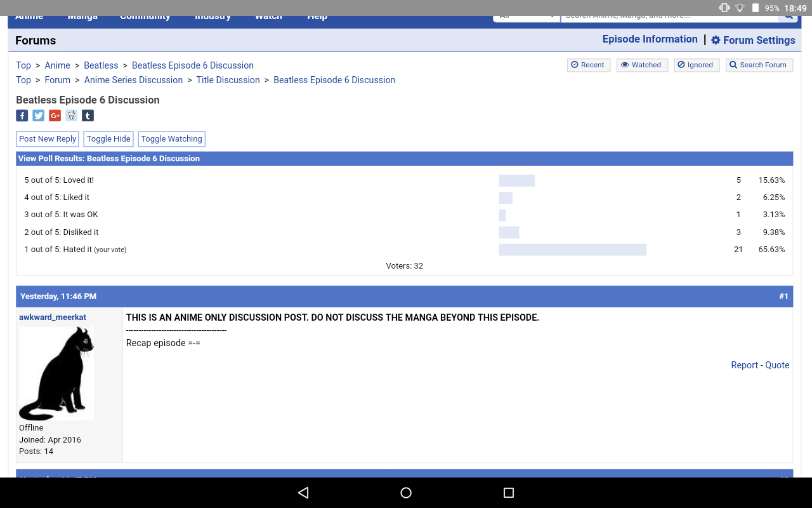
Task: Click Post New Reply button
Action: (48, 139)
